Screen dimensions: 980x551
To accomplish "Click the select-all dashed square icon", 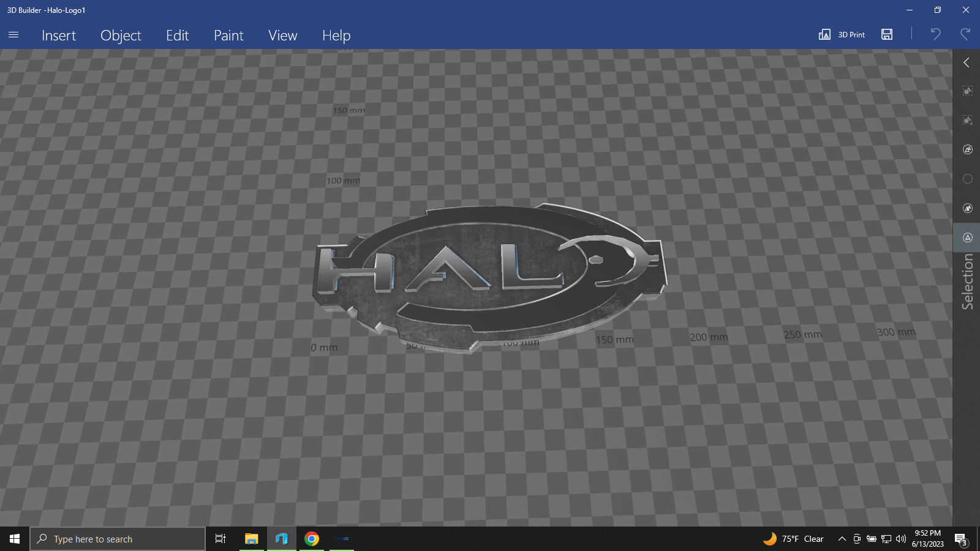I will click(968, 91).
